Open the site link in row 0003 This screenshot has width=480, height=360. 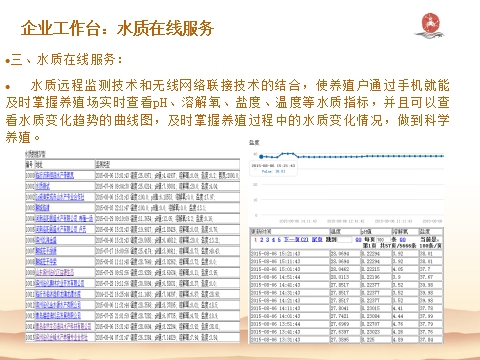43,208
